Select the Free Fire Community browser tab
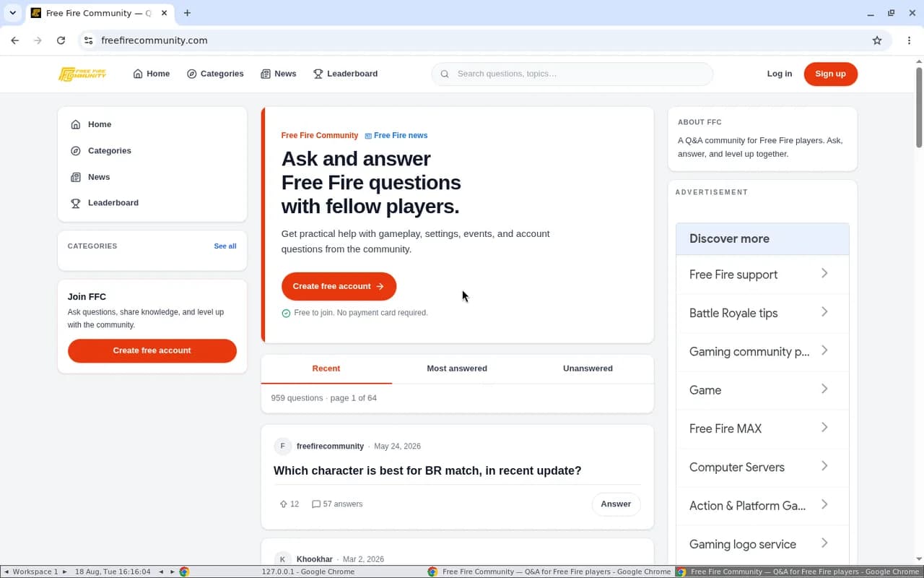Screen dimensions: 924x578 click(x=99, y=13)
